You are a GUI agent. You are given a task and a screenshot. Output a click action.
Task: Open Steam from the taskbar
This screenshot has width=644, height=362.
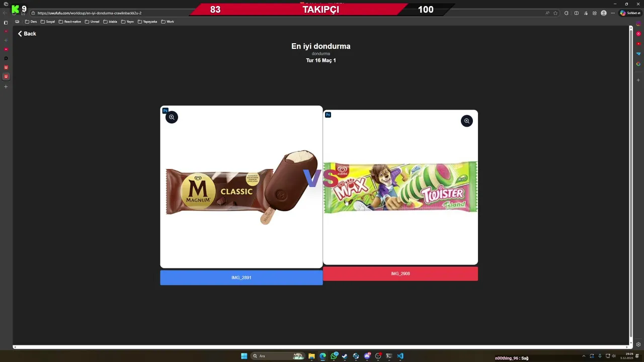click(x=345, y=356)
